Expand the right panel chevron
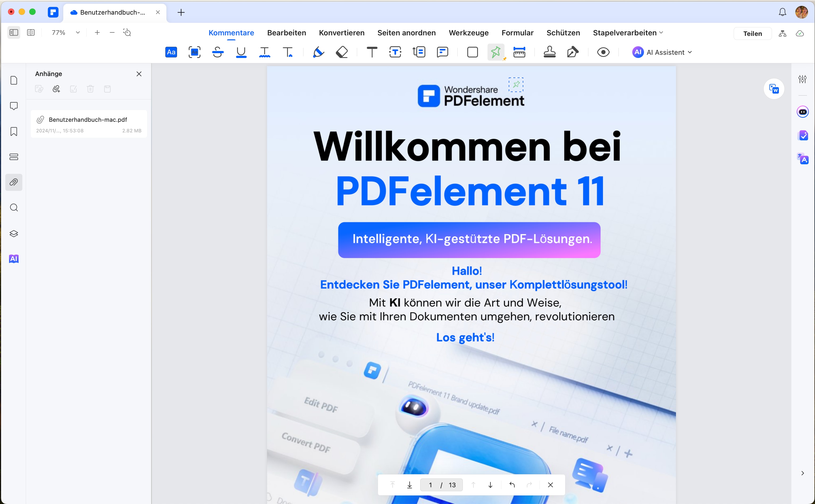The image size is (815, 504). pyautogui.click(x=802, y=473)
